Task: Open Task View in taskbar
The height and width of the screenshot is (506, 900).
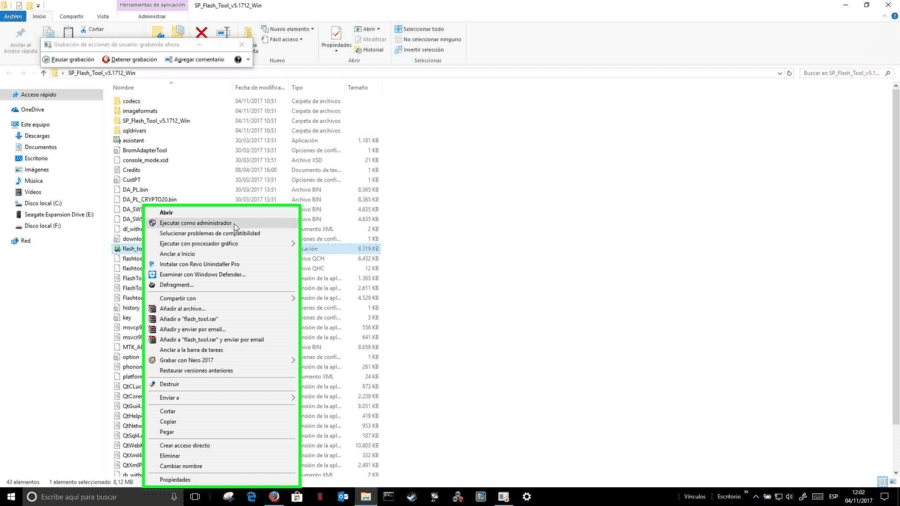Action: point(195,497)
